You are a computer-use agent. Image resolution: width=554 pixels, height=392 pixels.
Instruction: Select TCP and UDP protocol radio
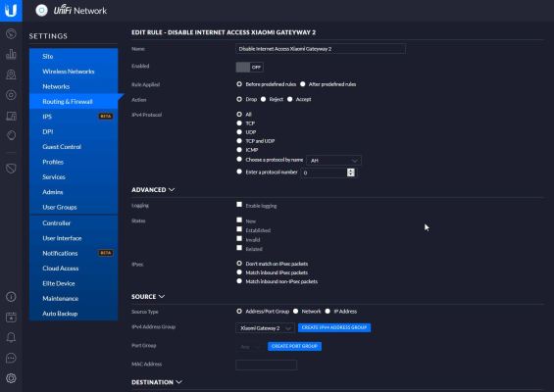239,140
